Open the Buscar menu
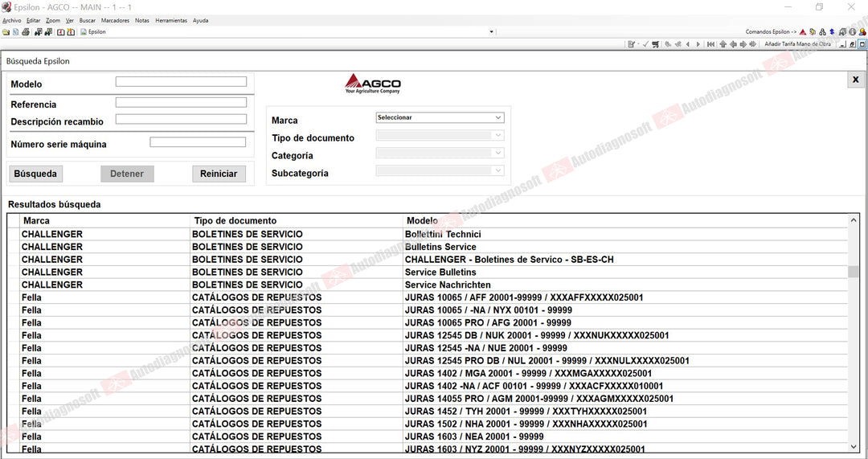 88,20
